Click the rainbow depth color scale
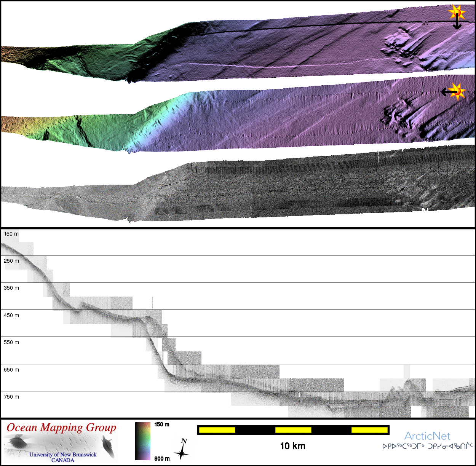476x466 pixels. point(143,441)
